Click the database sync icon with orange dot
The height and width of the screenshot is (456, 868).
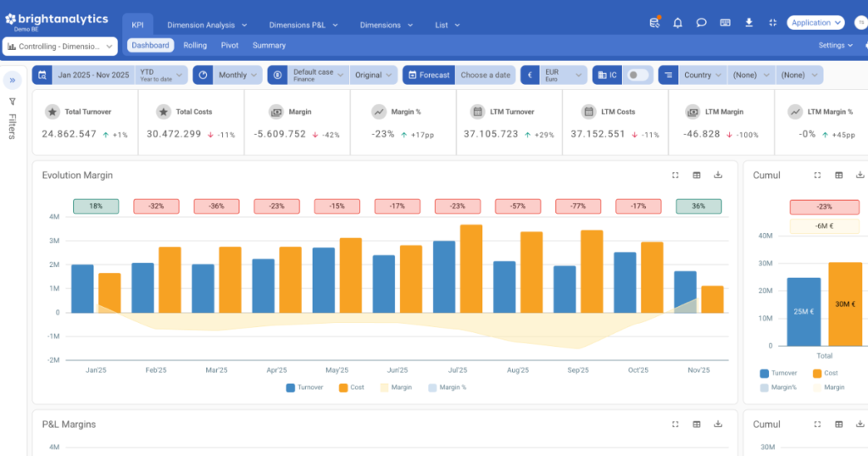point(654,23)
